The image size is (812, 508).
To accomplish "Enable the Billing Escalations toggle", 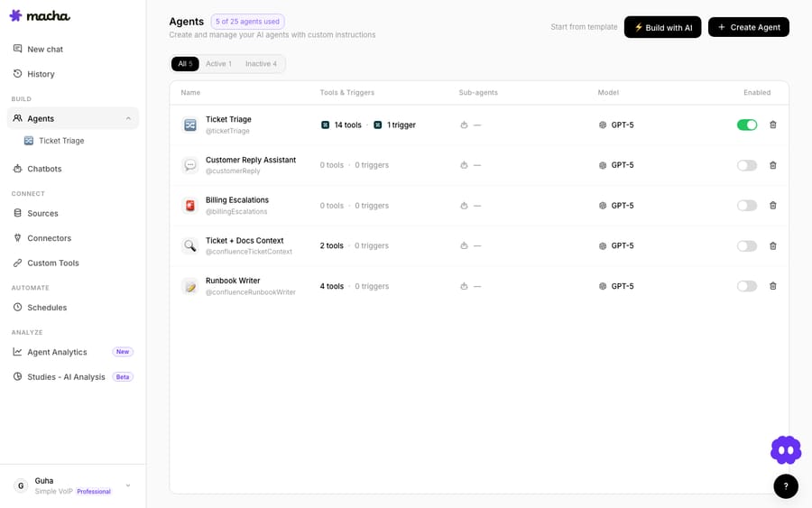I will click(747, 206).
